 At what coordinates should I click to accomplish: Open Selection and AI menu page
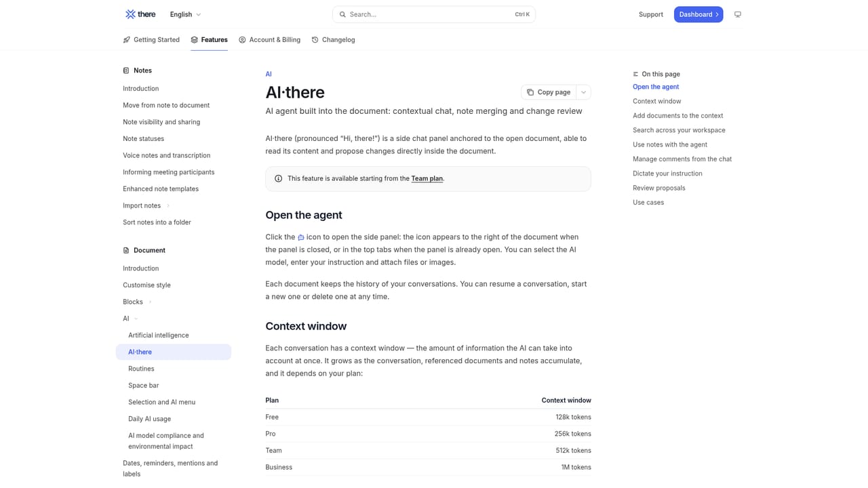[x=161, y=402]
